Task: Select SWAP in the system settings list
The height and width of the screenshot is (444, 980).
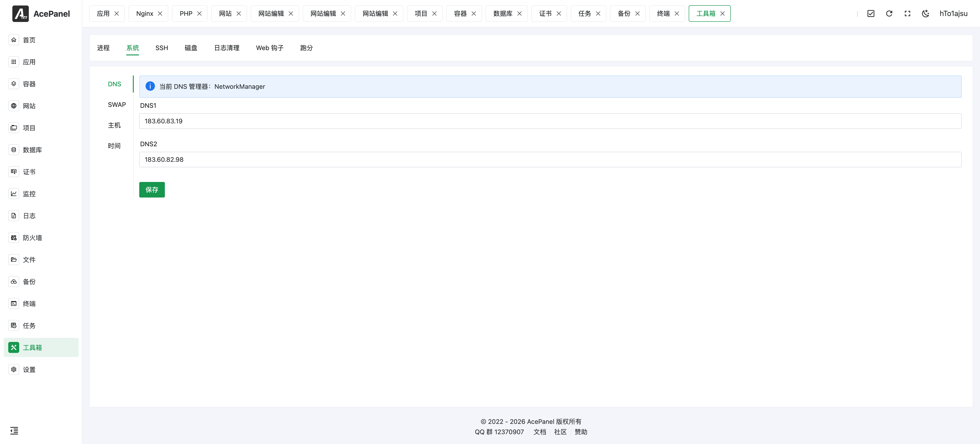Action: [117, 104]
